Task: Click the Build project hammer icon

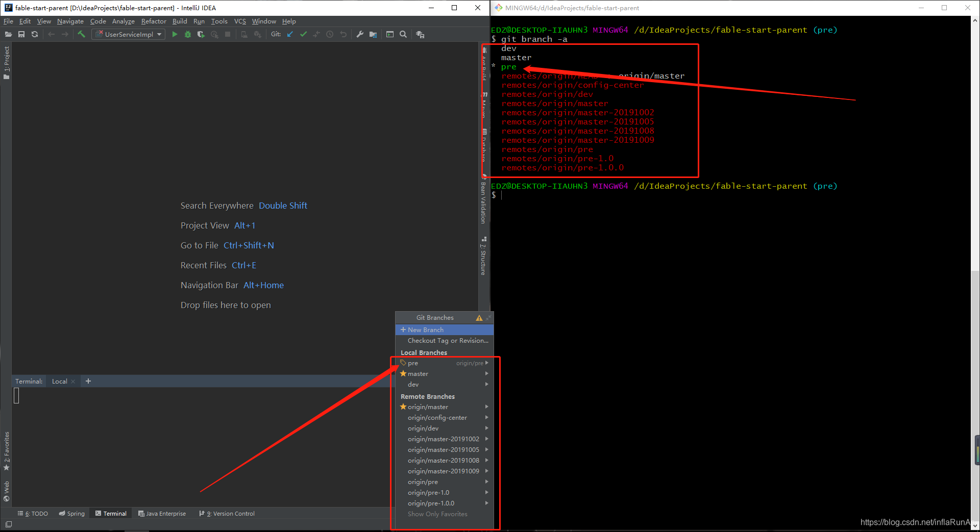Action: coord(81,34)
